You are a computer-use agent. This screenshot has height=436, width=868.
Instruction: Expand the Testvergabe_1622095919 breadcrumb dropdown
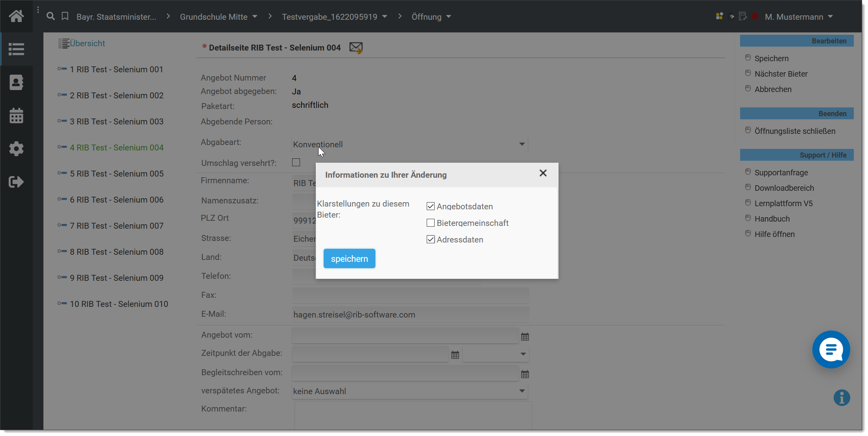tap(384, 17)
